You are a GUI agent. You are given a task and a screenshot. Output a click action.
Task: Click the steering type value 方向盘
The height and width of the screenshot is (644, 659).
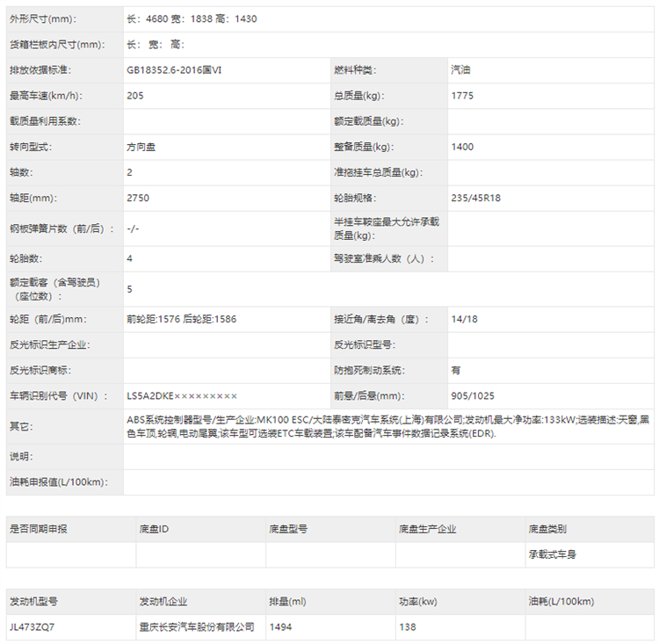[141, 147]
